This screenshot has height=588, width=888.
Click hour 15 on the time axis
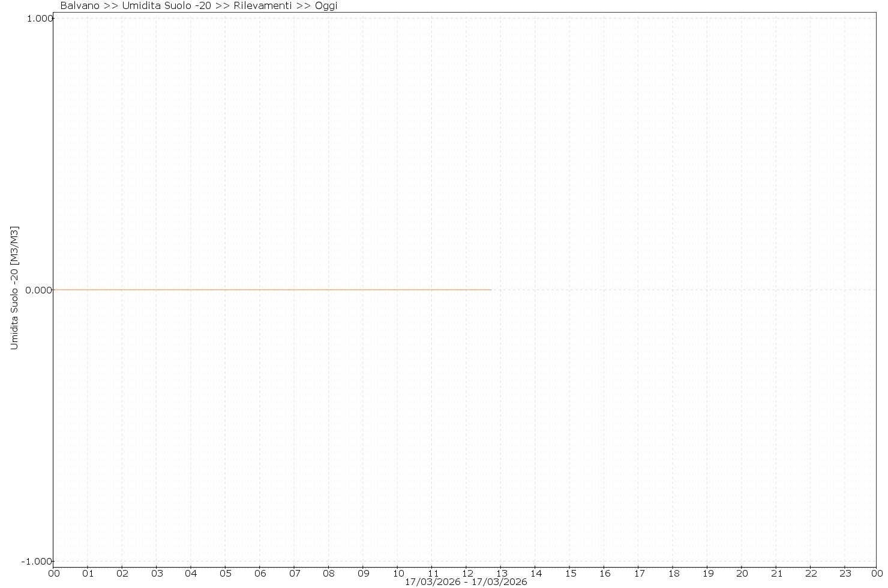click(570, 573)
